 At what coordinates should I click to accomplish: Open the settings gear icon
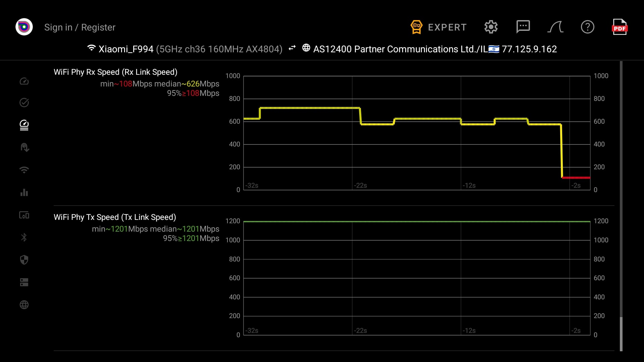491,27
